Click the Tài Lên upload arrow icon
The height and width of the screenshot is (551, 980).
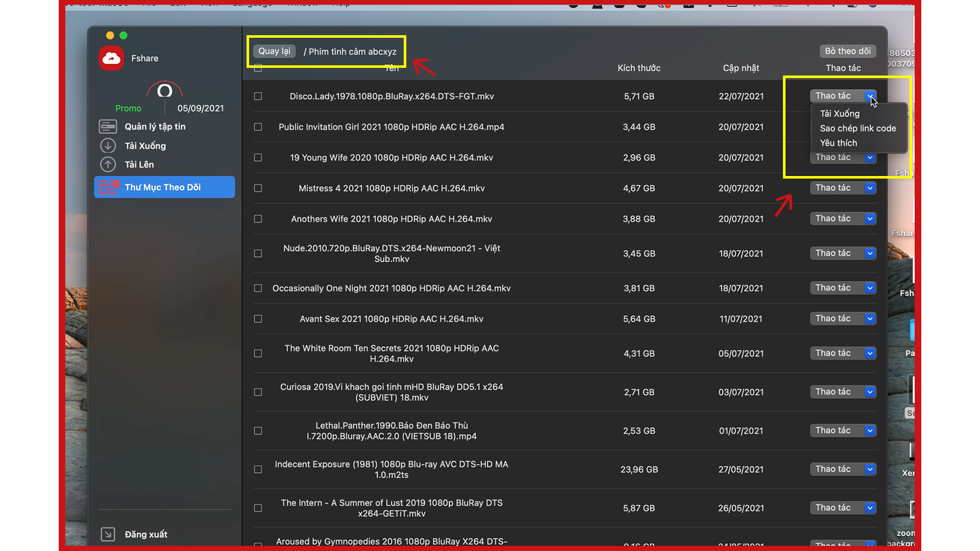[108, 164]
